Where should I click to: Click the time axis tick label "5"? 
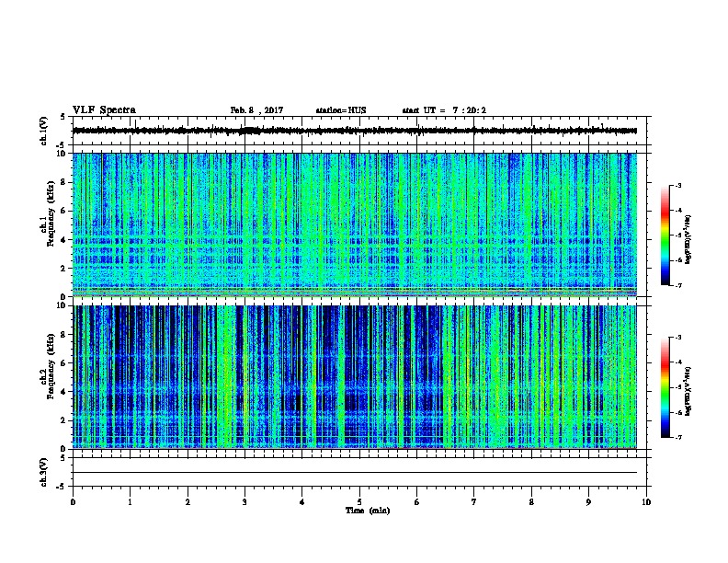(x=359, y=501)
